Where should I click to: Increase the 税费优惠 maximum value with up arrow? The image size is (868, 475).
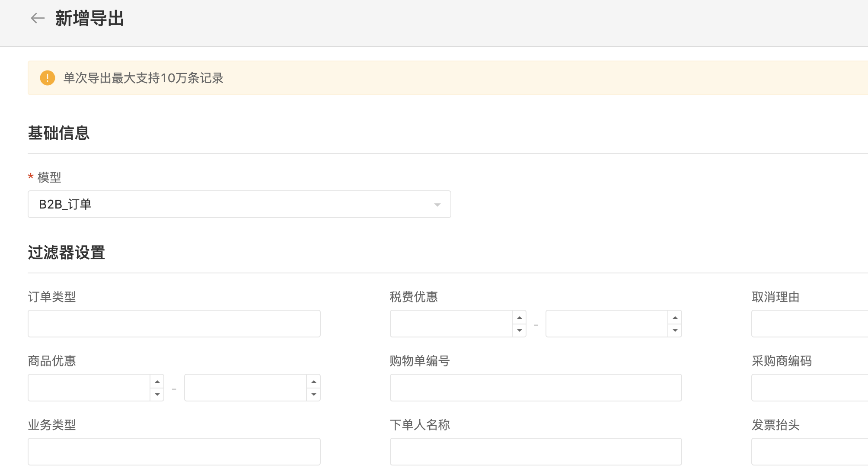tap(675, 318)
